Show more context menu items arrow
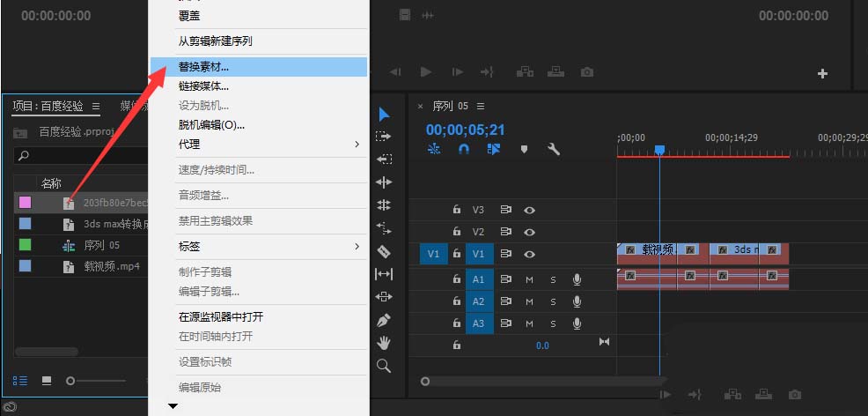868x416 pixels. coord(173,406)
